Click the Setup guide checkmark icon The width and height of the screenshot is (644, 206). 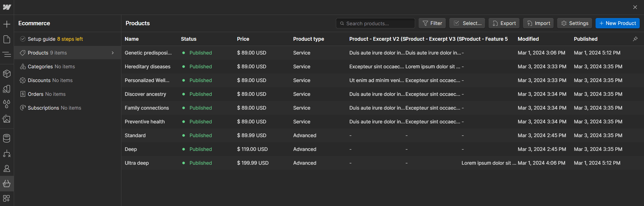pyautogui.click(x=23, y=39)
